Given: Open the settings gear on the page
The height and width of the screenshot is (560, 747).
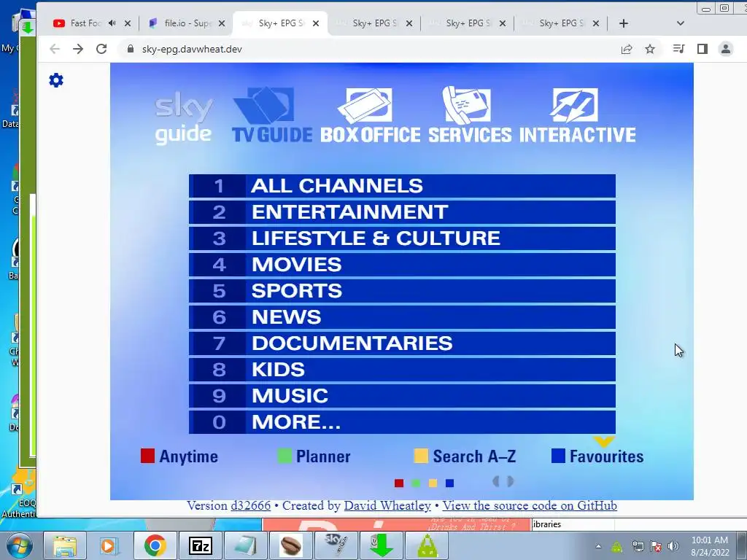Looking at the screenshot, I should (x=56, y=80).
